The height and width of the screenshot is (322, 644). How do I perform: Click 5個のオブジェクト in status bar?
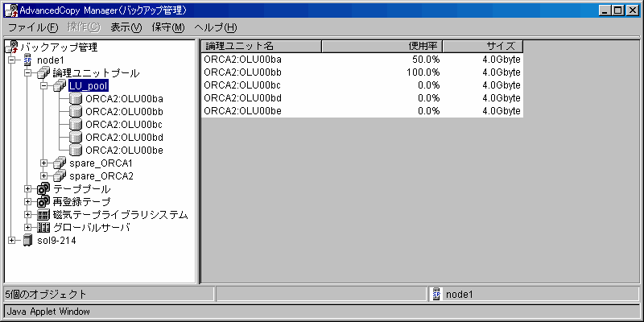46,294
